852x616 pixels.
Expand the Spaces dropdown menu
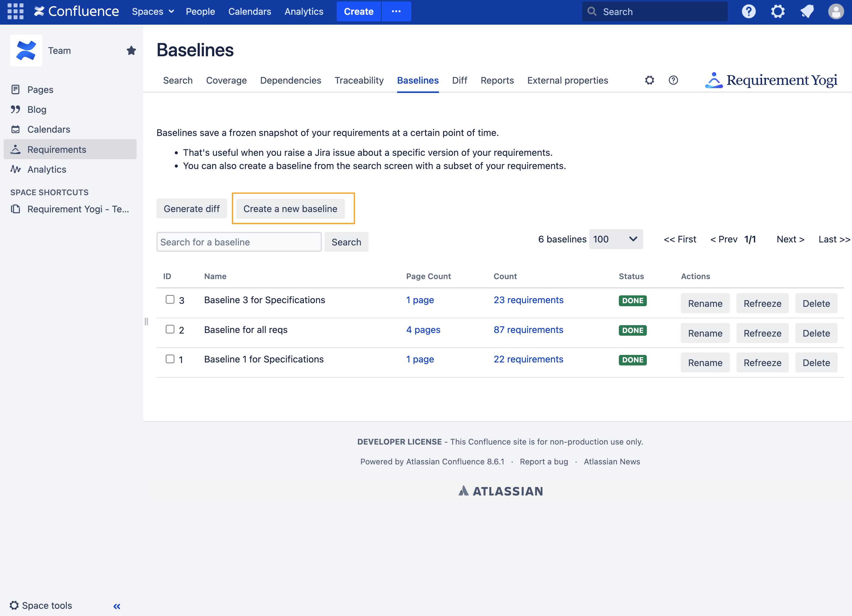pos(153,11)
